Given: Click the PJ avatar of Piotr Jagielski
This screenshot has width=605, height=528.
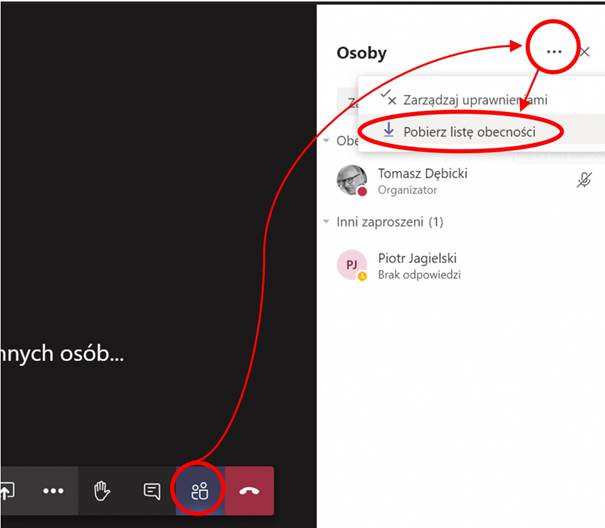Looking at the screenshot, I should click(351, 264).
